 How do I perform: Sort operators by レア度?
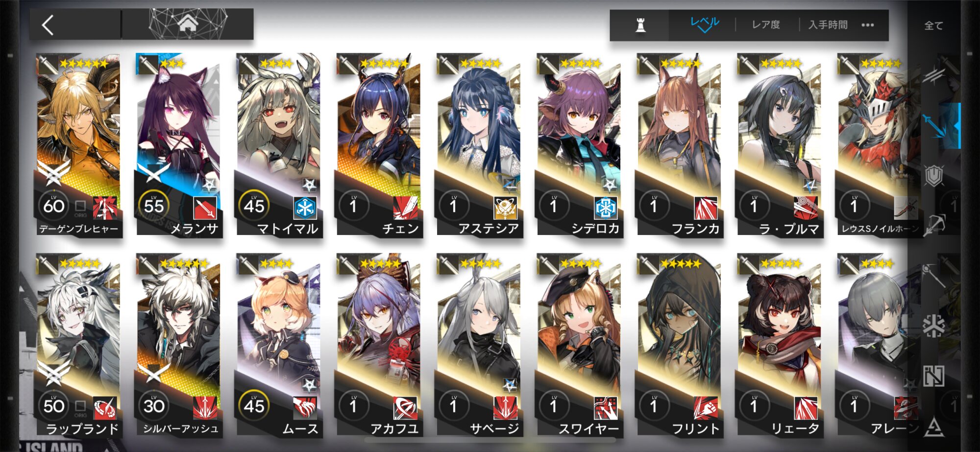point(766,24)
